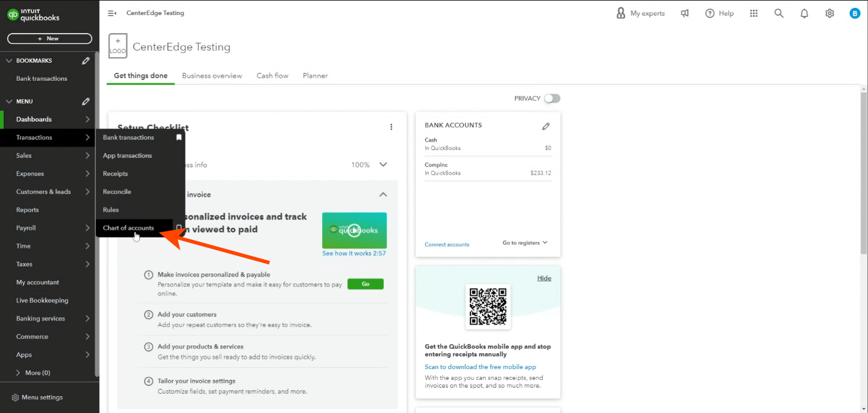Screen dimensions: 868x413
Task: Click the megaphone announcements icon
Action: (685, 13)
